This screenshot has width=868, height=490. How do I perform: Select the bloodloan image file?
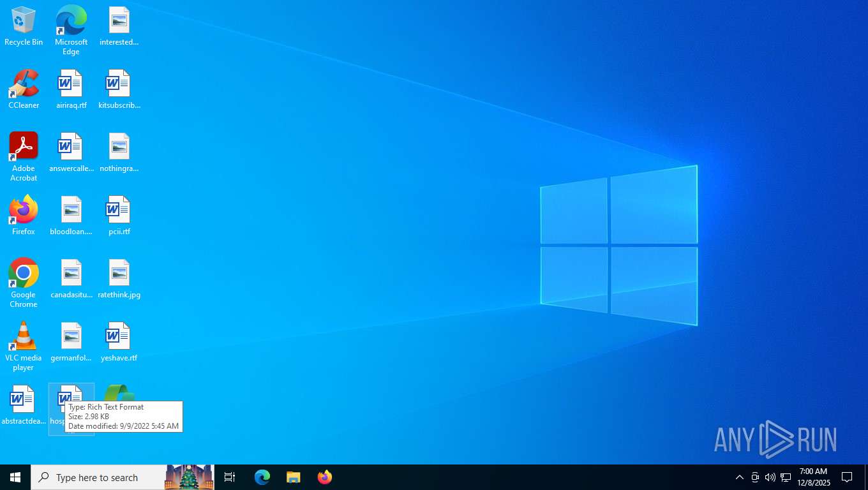click(x=71, y=216)
